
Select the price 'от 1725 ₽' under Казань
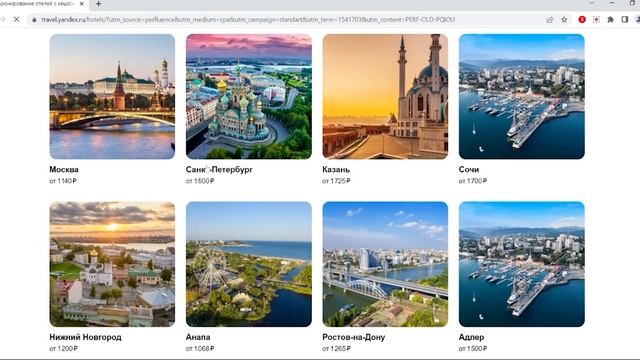point(336,181)
